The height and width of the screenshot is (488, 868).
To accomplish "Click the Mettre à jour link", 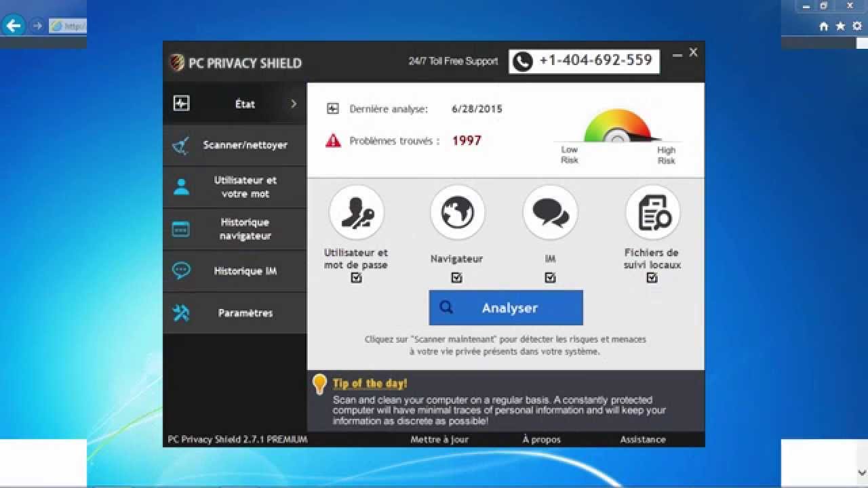I will click(x=439, y=439).
